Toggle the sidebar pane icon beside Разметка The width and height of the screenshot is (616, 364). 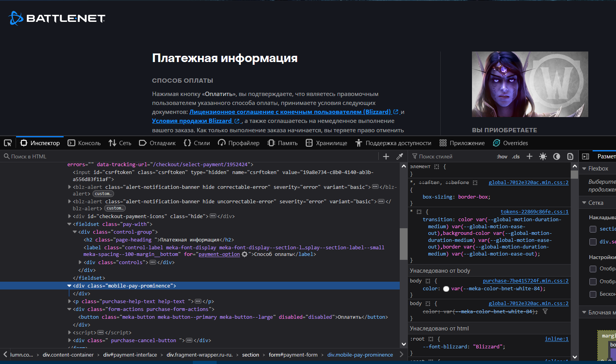click(586, 156)
